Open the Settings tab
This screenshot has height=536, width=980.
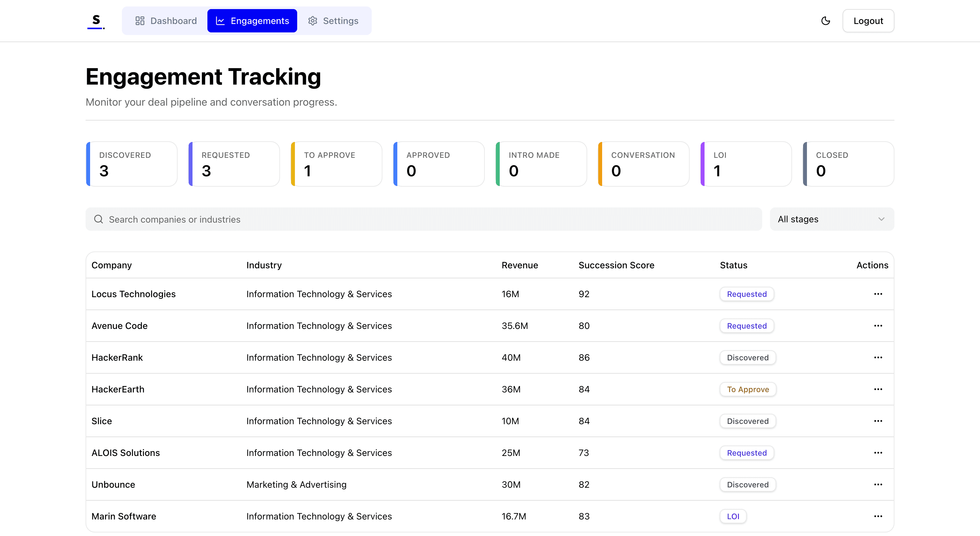point(333,21)
